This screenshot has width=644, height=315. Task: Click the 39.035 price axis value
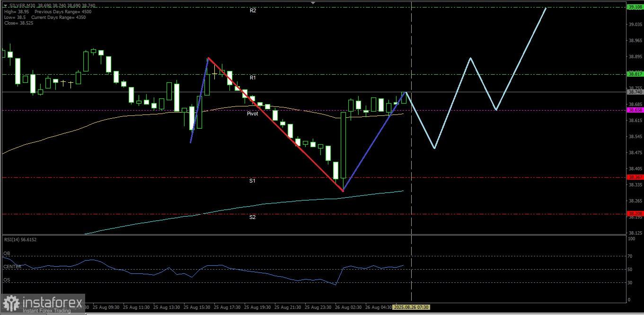pyautogui.click(x=635, y=24)
